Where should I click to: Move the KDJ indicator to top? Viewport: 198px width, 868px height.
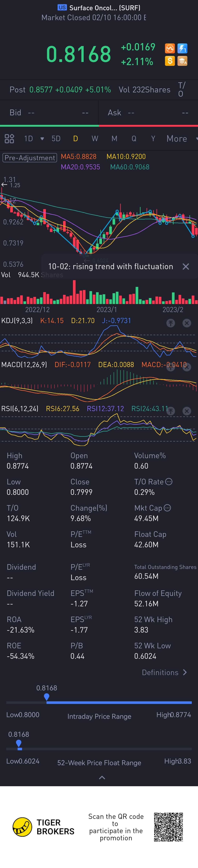(171, 323)
